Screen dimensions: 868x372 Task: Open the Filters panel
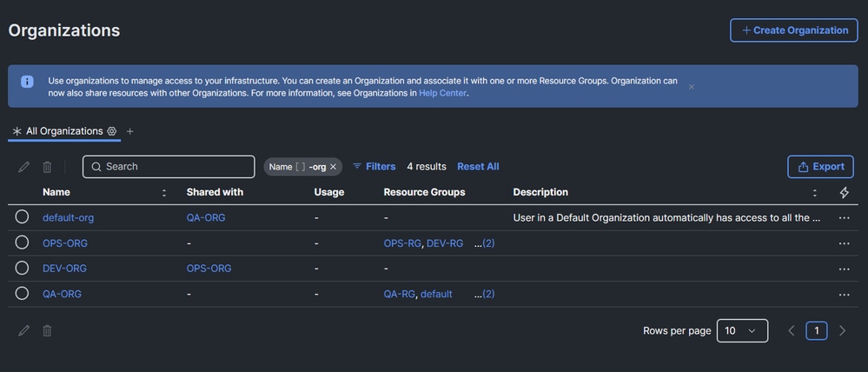[374, 166]
